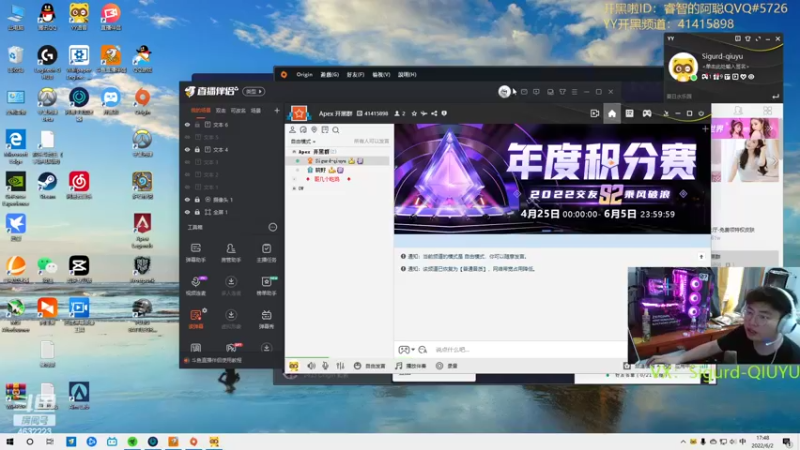Open the Origin menu in Origin window
Image resolution: width=800 pixels, height=450 pixels.
point(304,74)
